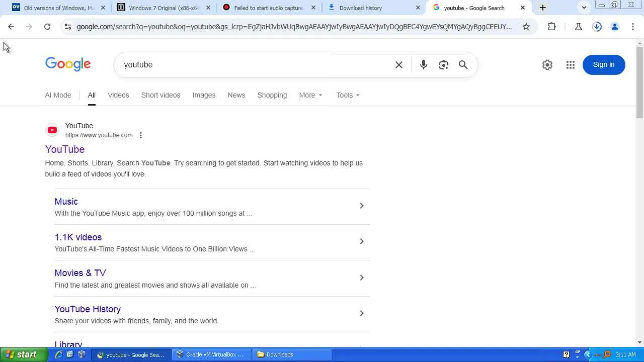Click the https://www.youtube.com result URL
This screenshot has width=644, height=362.
(x=99, y=135)
